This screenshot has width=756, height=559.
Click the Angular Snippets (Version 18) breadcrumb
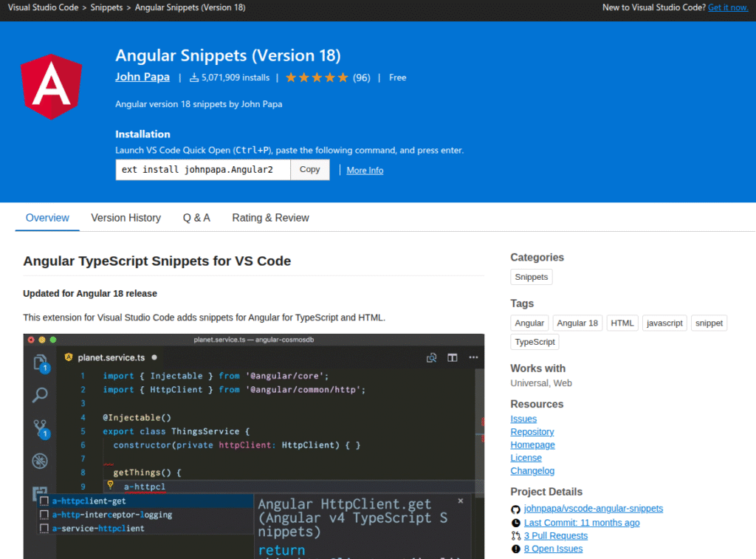190,7
